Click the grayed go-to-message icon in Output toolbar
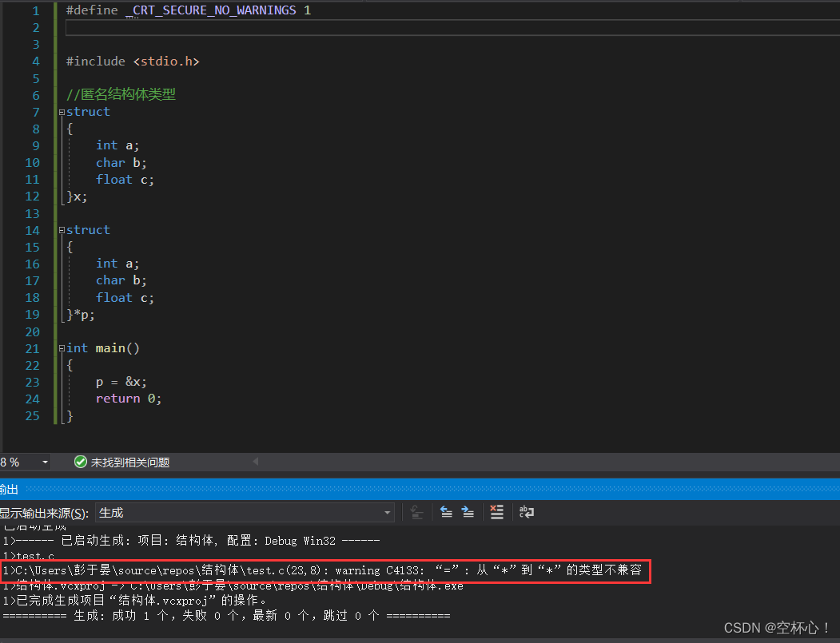The height and width of the screenshot is (643, 840). pyautogui.click(x=416, y=512)
